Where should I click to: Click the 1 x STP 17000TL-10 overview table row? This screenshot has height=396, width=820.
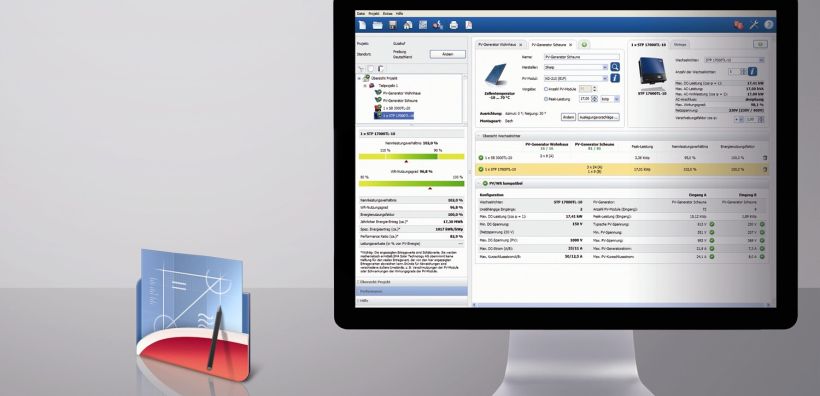click(622, 169)
